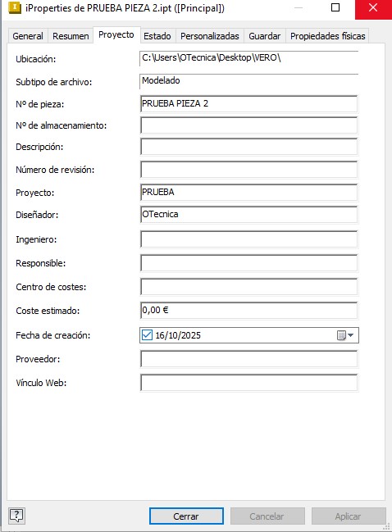Open the Guardar tab

tap(264, 36)
